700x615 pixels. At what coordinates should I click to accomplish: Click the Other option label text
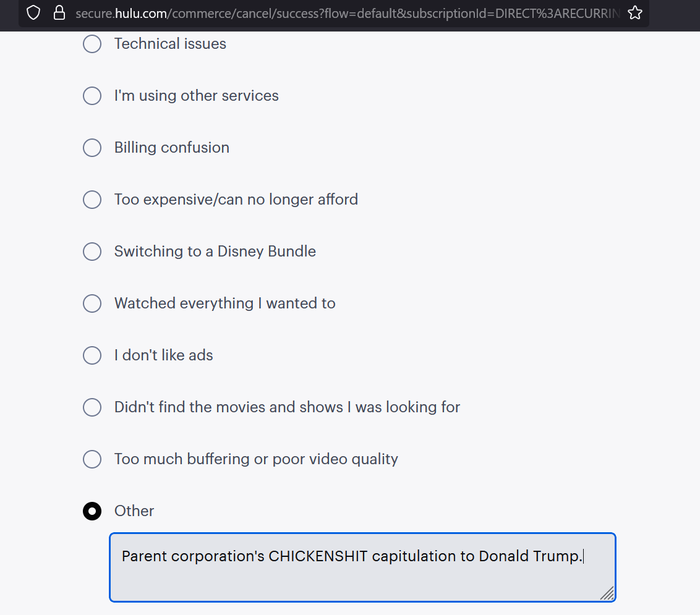(134, 511)
